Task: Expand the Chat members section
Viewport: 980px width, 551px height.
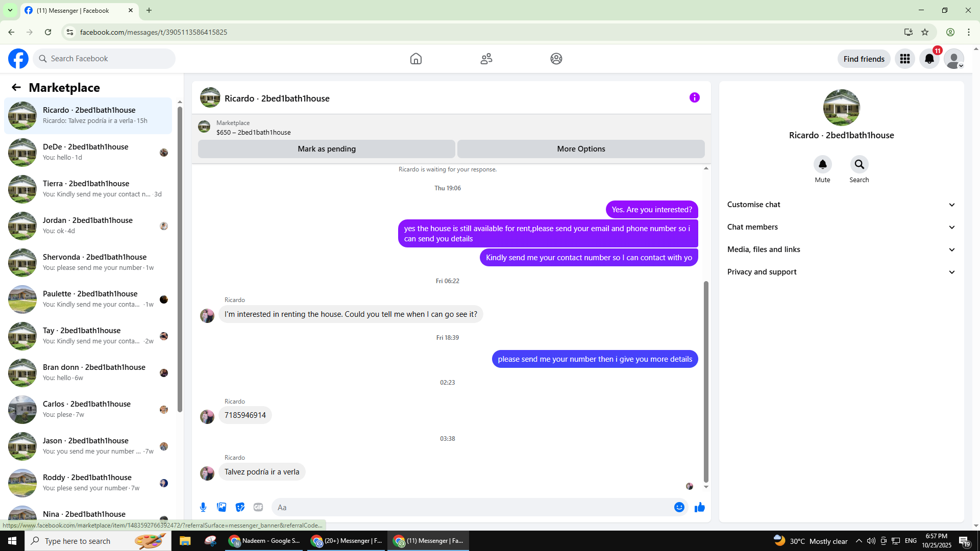Action: [841, 227]
